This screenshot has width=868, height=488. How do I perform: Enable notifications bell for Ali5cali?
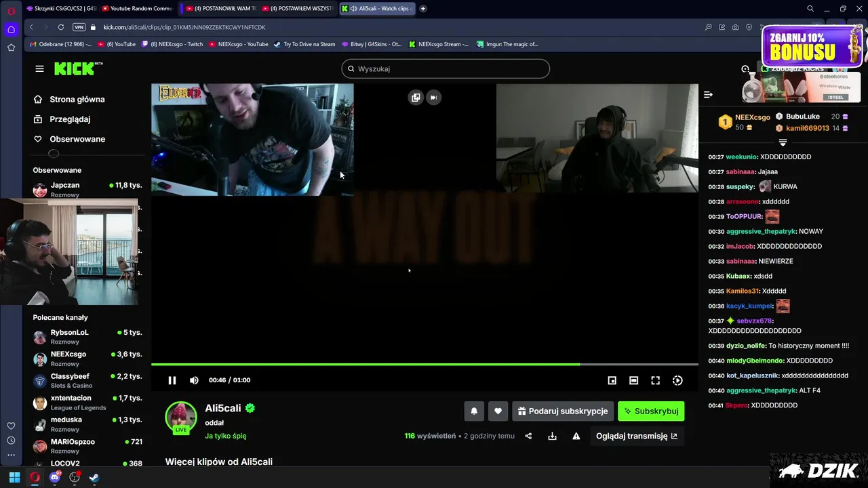474,411
